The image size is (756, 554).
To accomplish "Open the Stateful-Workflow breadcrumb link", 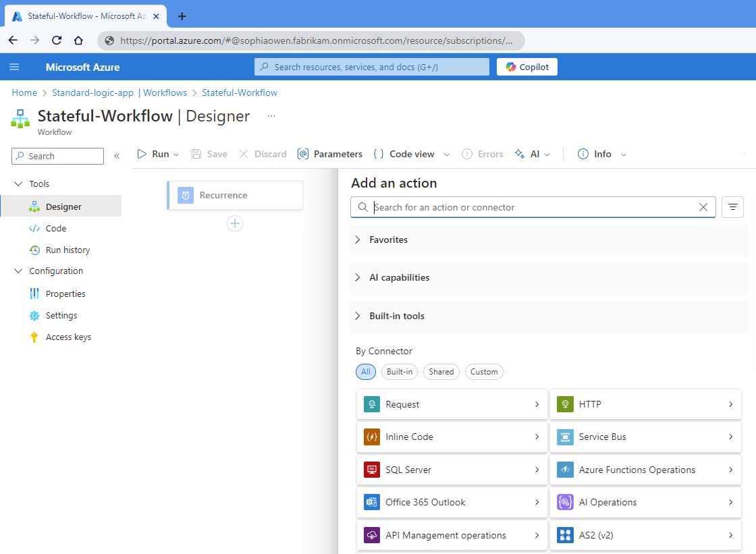I will 240,92.
